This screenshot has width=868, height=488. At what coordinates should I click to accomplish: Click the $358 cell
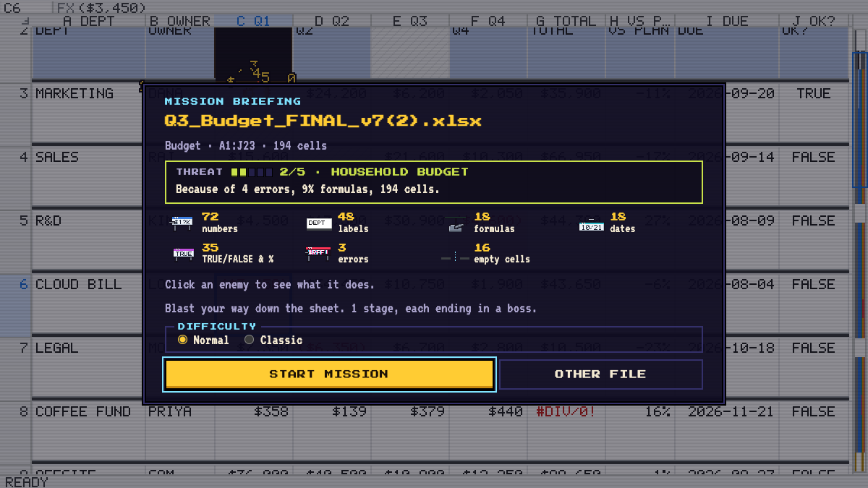[x=253, y=432]
